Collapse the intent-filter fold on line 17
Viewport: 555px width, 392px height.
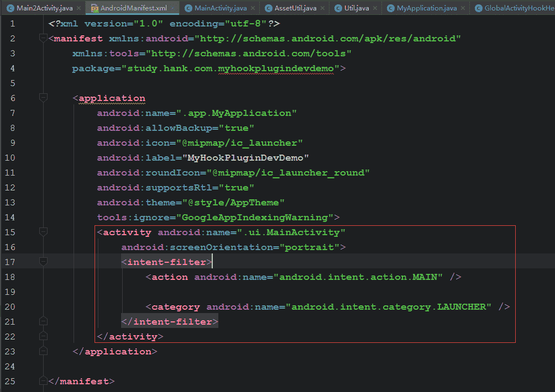pos(43,261)
